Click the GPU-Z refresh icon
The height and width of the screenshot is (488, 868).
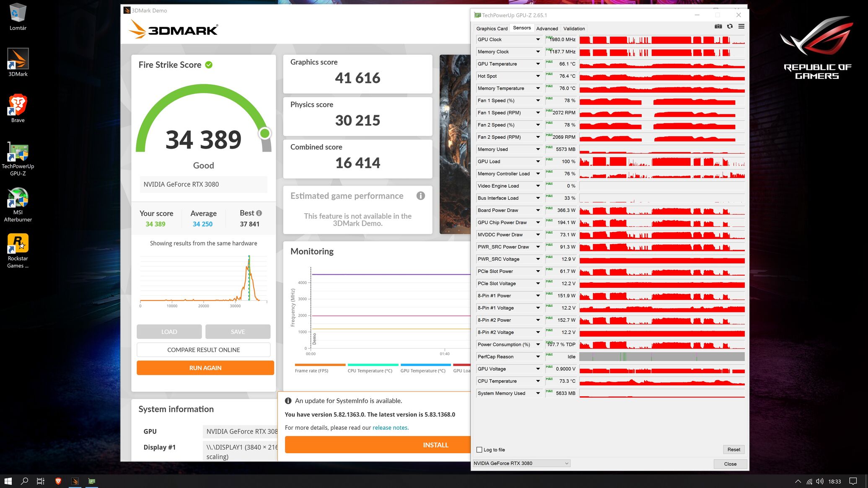pos(730,26)
